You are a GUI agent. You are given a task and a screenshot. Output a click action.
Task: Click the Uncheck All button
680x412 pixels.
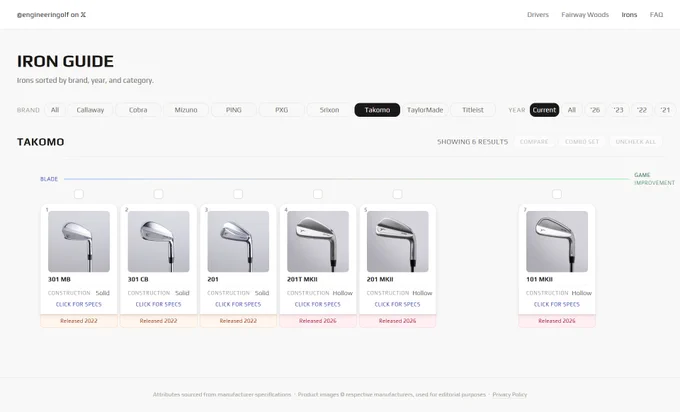[x=635, y=142]
